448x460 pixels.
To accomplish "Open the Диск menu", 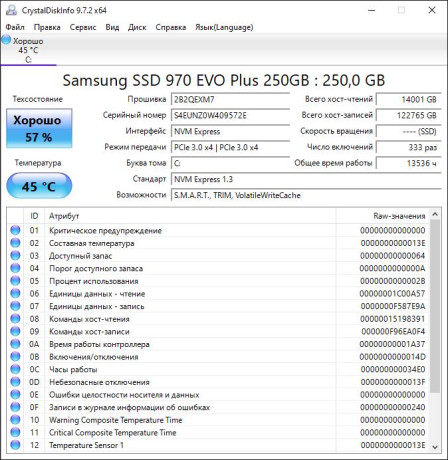I will pos(137,27).
